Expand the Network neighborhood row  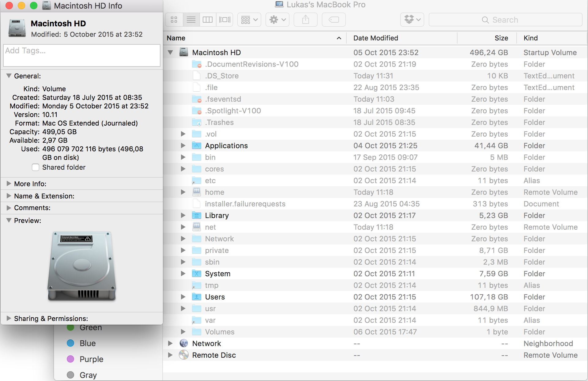tap(170, 343)
